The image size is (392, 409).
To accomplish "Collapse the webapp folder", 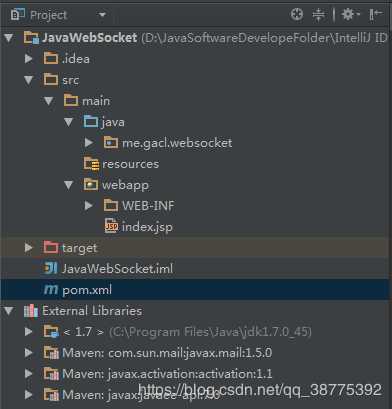I will (x=69, y=185).
